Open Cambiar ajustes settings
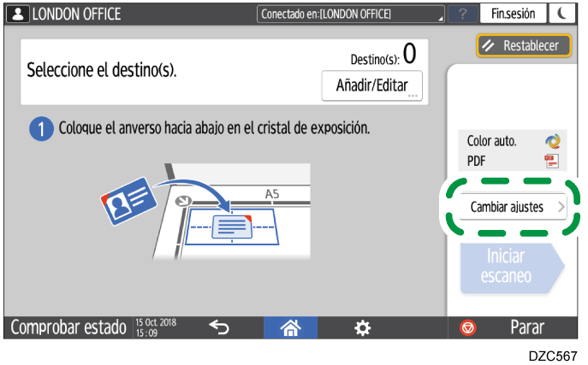 (x=513, y=207)
